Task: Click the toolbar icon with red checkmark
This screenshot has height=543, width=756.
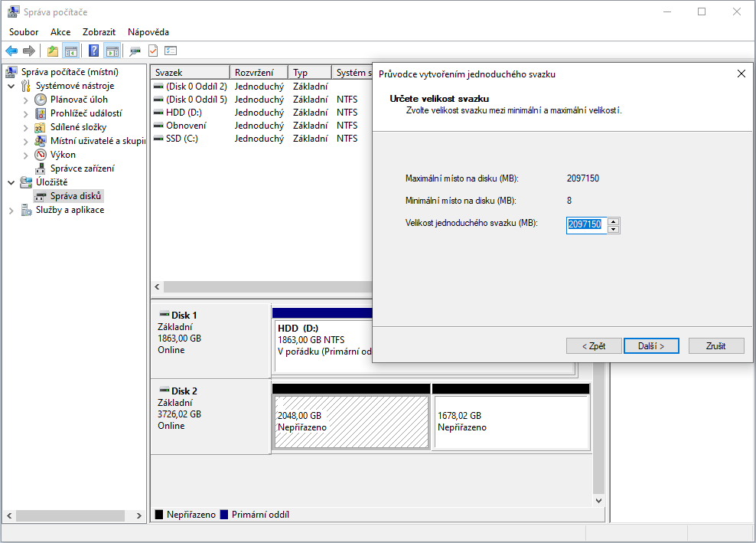Action: 153,51
